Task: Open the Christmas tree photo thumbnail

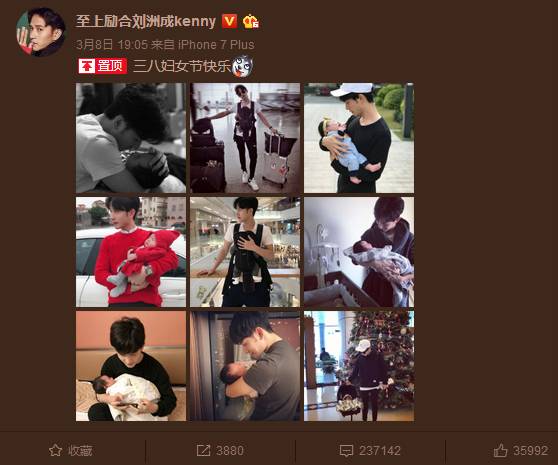Action: click(x=359, y=366)
